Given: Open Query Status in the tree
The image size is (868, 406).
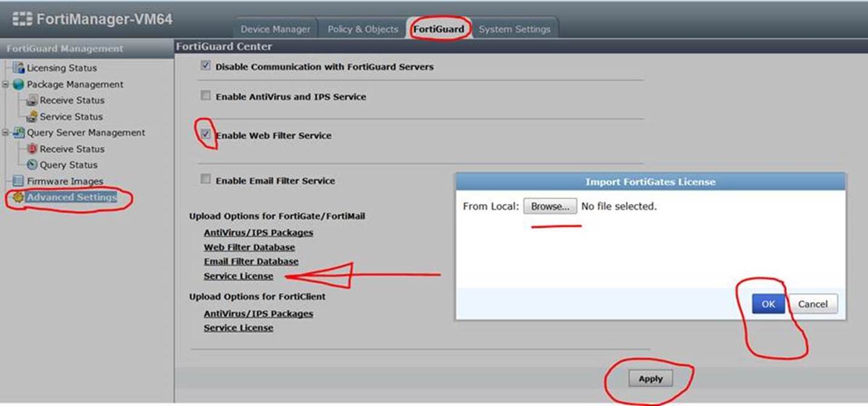Looking at the screenshot, I should point(68,165).
